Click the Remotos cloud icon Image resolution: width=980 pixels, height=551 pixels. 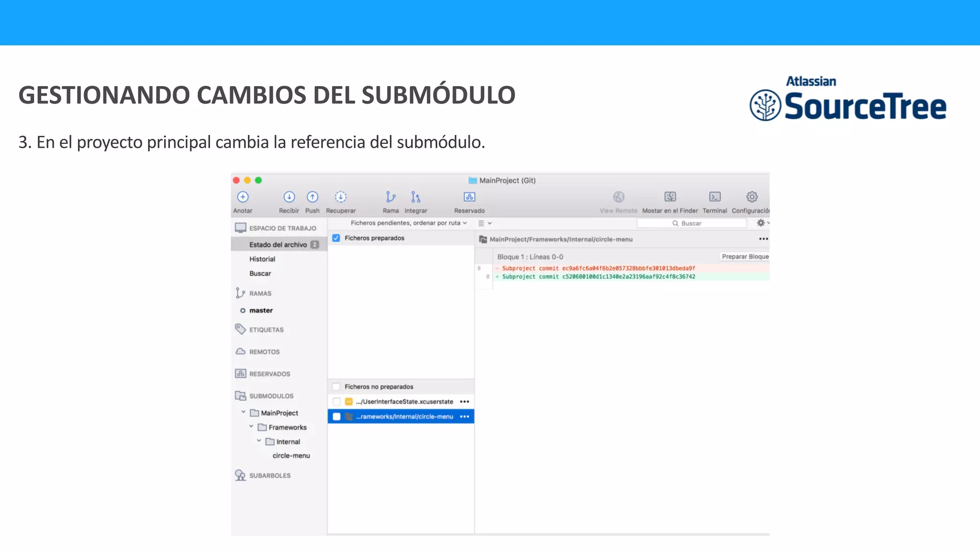point(240,352)
